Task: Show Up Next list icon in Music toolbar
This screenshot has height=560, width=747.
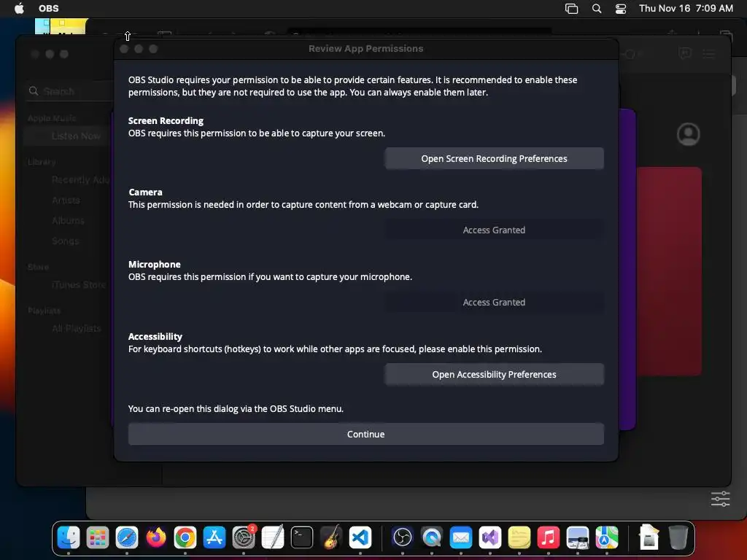Action: [x=709, y=54]
